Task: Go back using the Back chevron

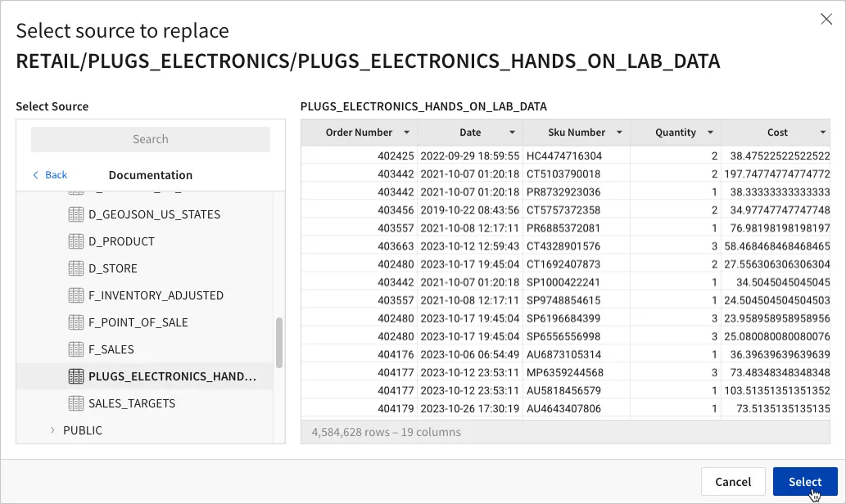Action: 35,175
